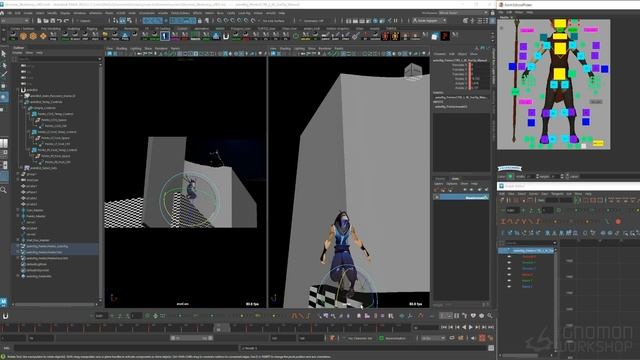Open the Outliner search filter dropdown arrow
The height and width of the screenshot is (360, 640).
99,59
